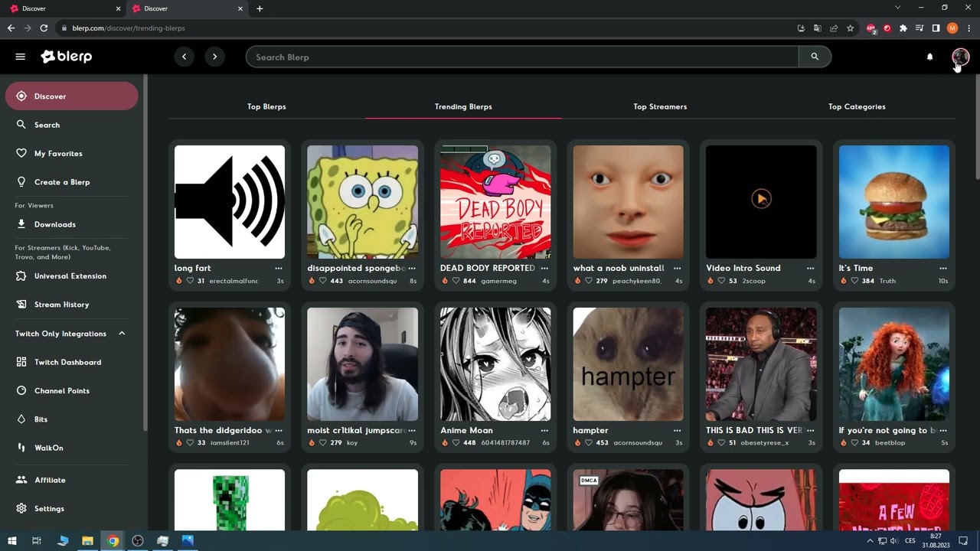Select the Trending Blerps tab
The width and height of the screenshot is (980, 551).
tap(463, 106)
